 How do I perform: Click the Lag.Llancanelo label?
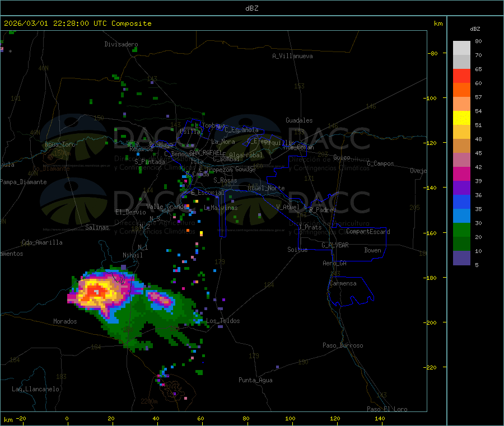tap(36, 389)
